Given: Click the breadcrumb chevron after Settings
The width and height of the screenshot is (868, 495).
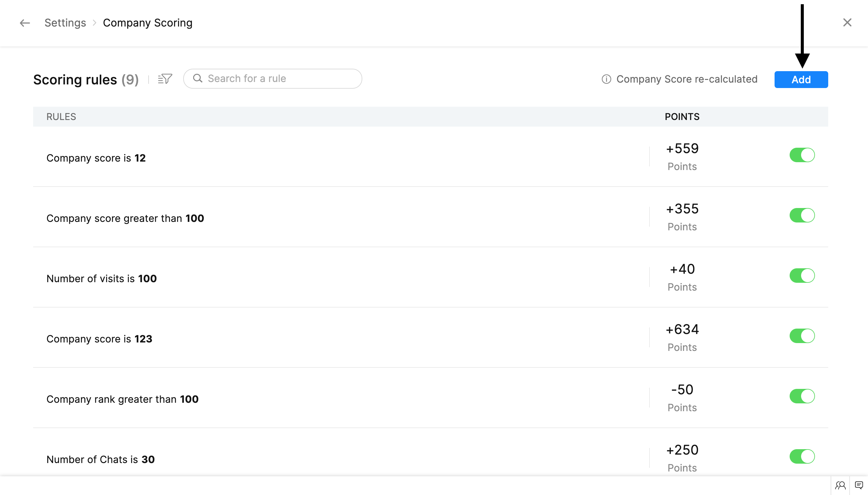Looking at the screenshot, I should [94, 23].
